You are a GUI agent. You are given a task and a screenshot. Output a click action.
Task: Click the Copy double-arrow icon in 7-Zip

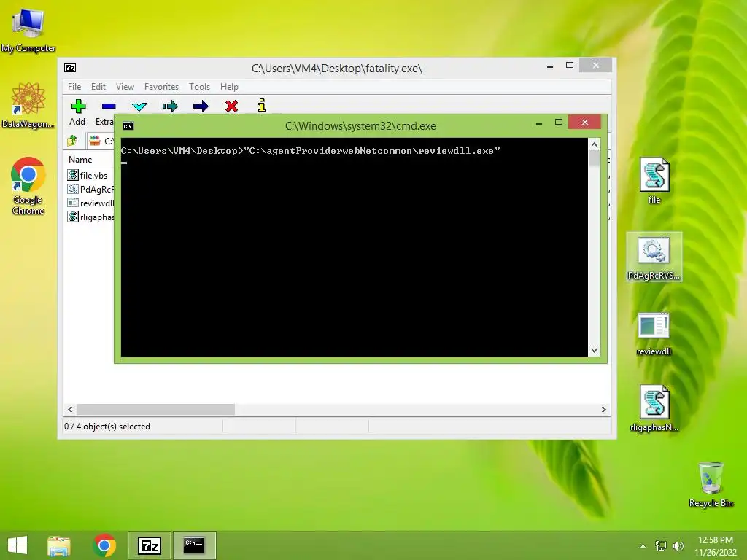coord(170,106)
